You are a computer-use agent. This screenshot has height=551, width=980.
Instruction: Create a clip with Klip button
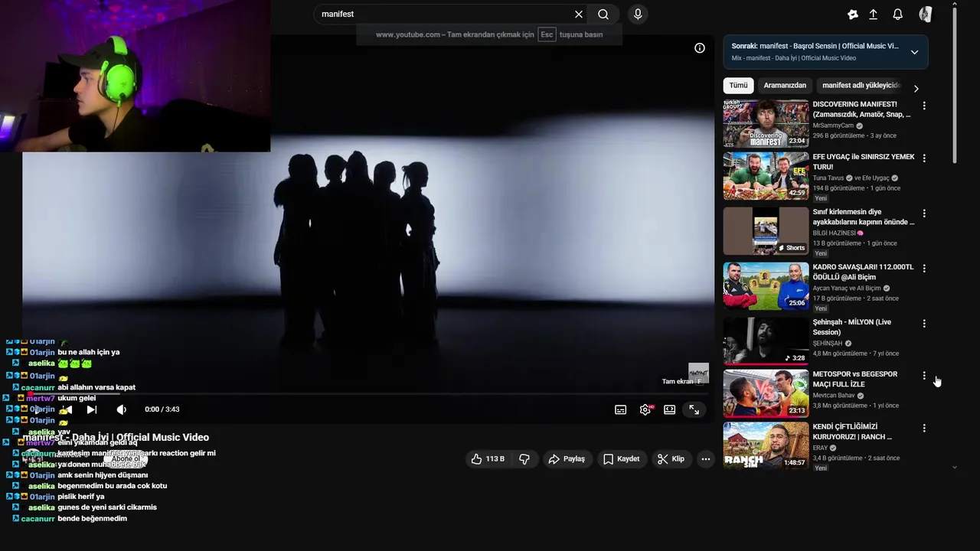671,458
